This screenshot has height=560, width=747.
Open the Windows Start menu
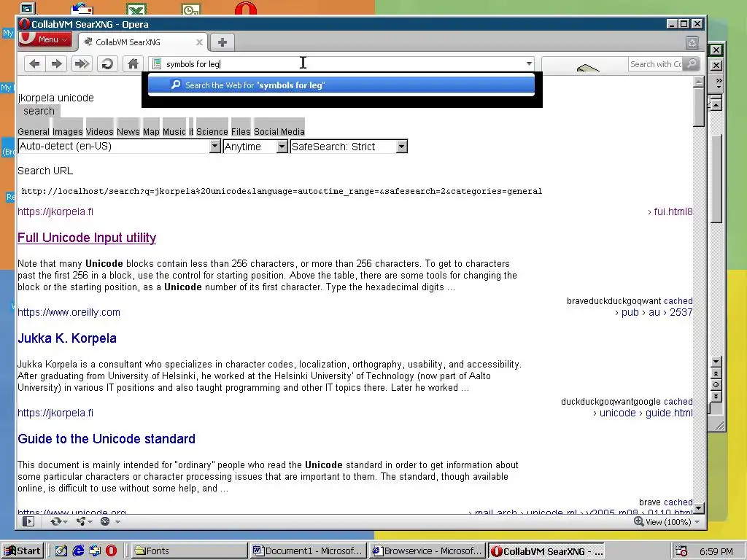click(23, 551)
